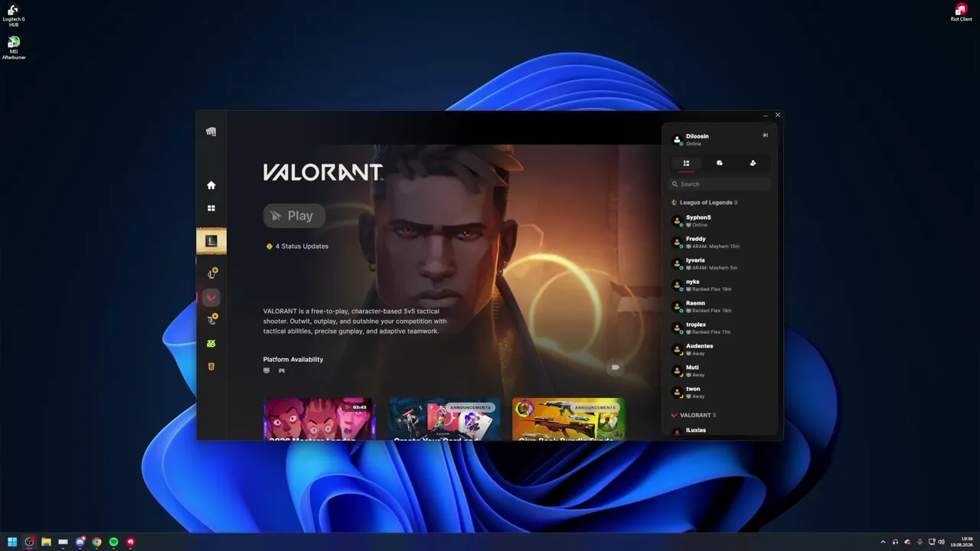The width and height of the screenshot is (980, 551).
Task: Collapse the League of Legends friends group
Action: (704, 203)
